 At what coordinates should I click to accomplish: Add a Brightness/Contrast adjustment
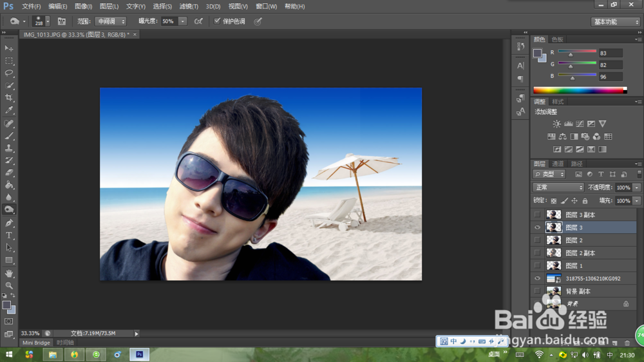point(556,124)
